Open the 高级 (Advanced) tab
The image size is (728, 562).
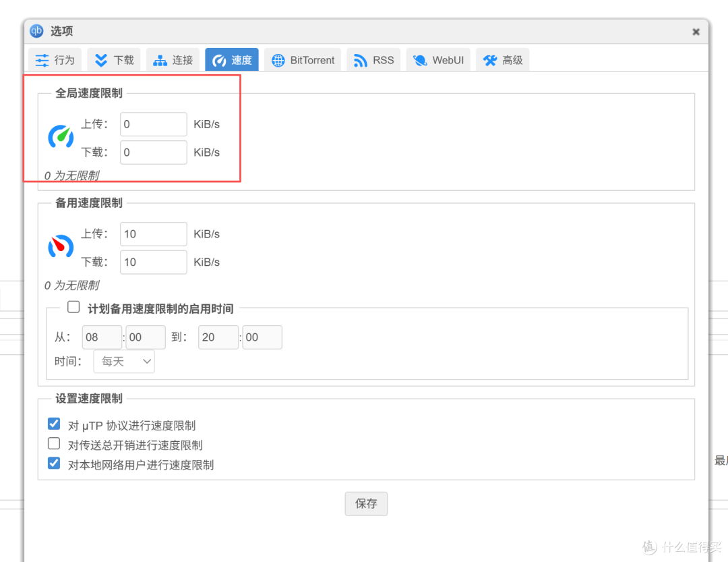tap(503, 60)
